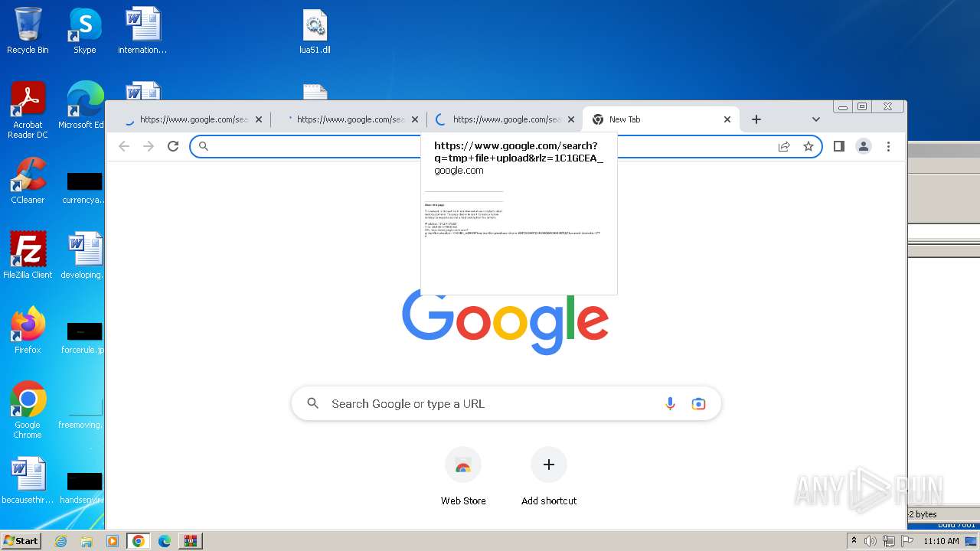Open Windows Media Player from taskbar

coord(113,541)
